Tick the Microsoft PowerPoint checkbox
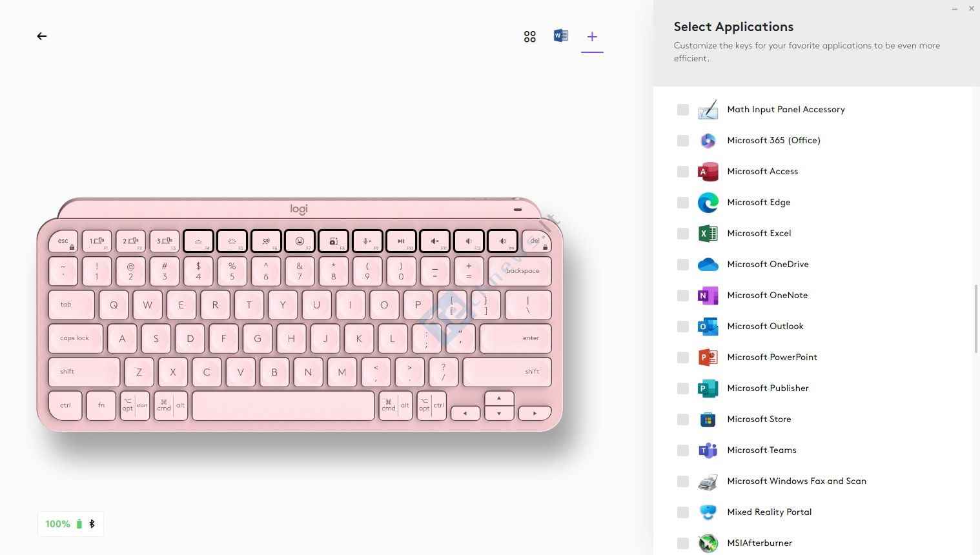 click(683, 358)
